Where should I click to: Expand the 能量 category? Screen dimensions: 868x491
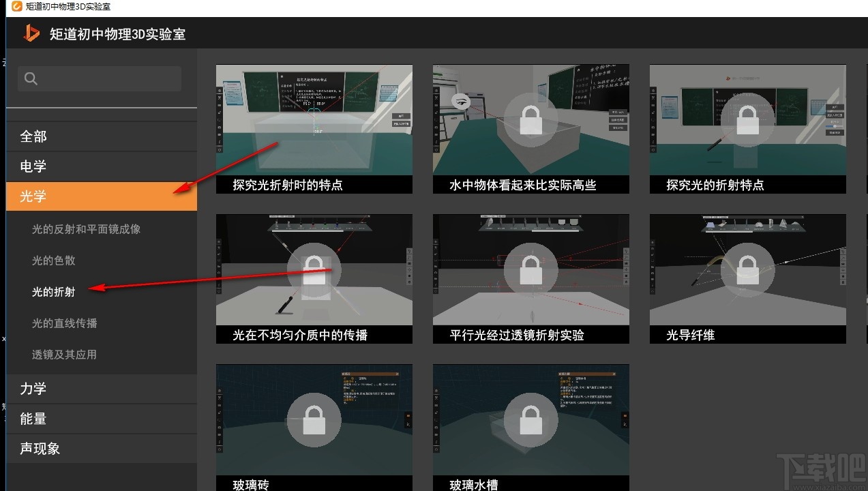tap(33, 418)
